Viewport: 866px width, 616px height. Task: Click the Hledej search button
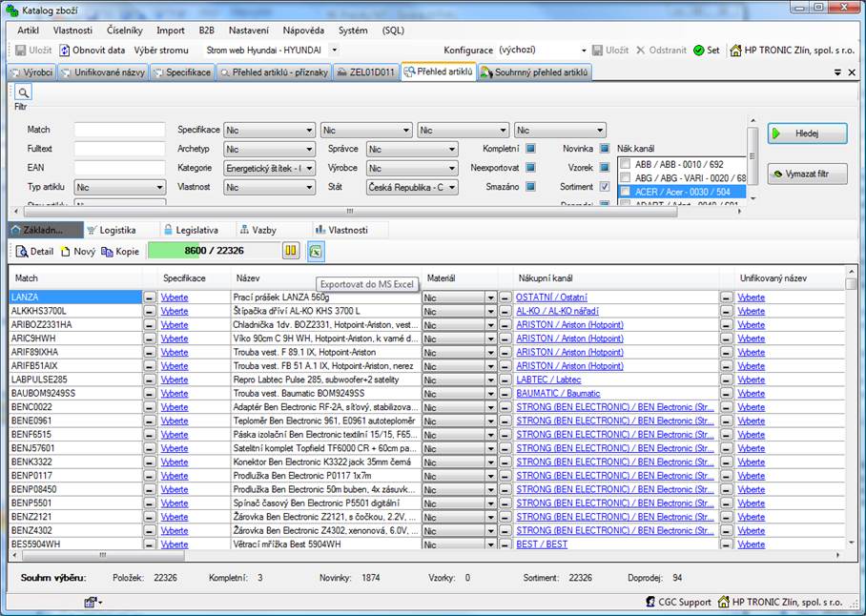pyautogui.click(x=807, y=133)
